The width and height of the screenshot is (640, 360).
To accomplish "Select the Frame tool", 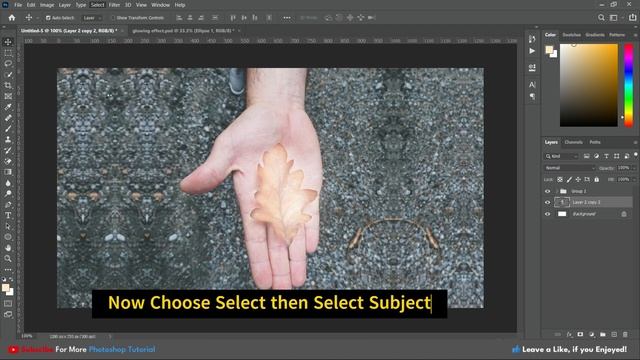I will [8, 96].
